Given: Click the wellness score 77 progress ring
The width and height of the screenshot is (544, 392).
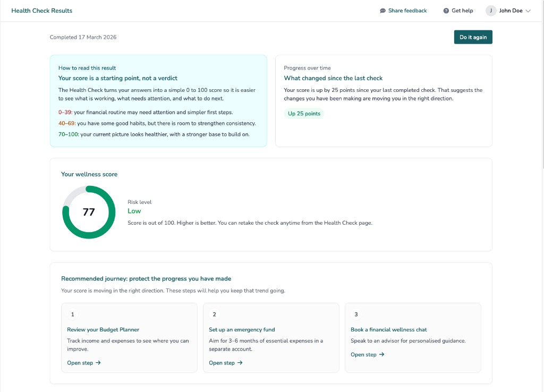Looking at the screenshot, I should pyautogui.click(x=89, y=212).
